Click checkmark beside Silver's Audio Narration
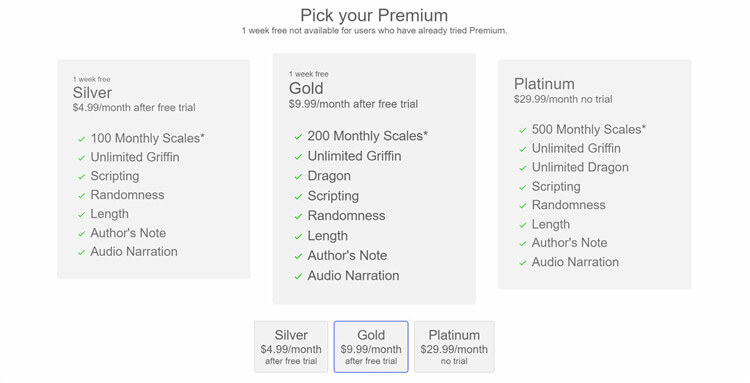Viewport: 750px width, 383px height. pyautogui.click(x=81, y=252)
